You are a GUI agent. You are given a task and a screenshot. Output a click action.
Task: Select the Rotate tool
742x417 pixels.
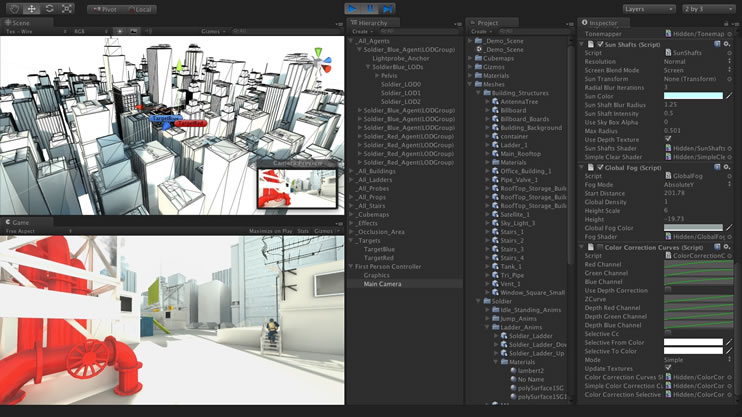(x=49, y=9)
